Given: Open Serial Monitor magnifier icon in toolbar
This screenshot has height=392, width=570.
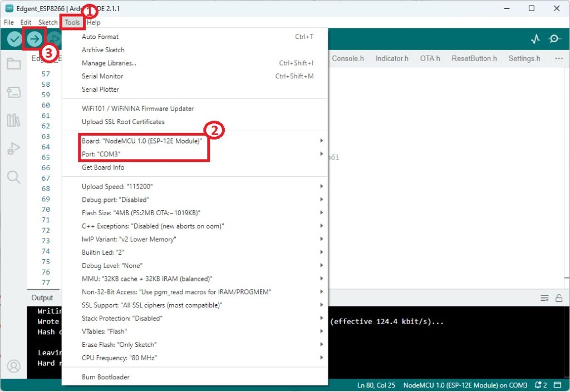Looking at the screenshot, I should tap(554, 39).
